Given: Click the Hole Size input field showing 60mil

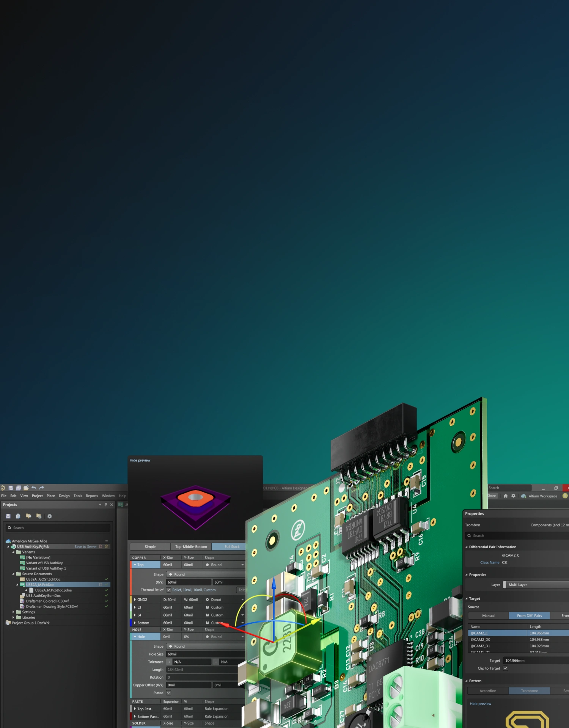Looking at the screenshot, I should [206, 654].
